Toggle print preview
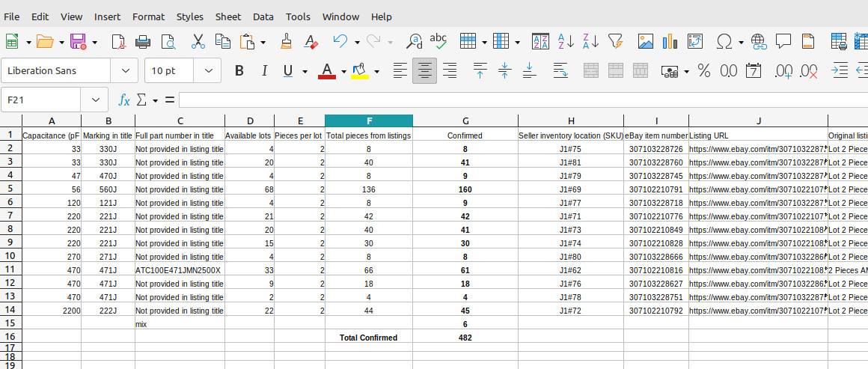The image size is (868, 369). pyautogui.click(x=168, y=42)
